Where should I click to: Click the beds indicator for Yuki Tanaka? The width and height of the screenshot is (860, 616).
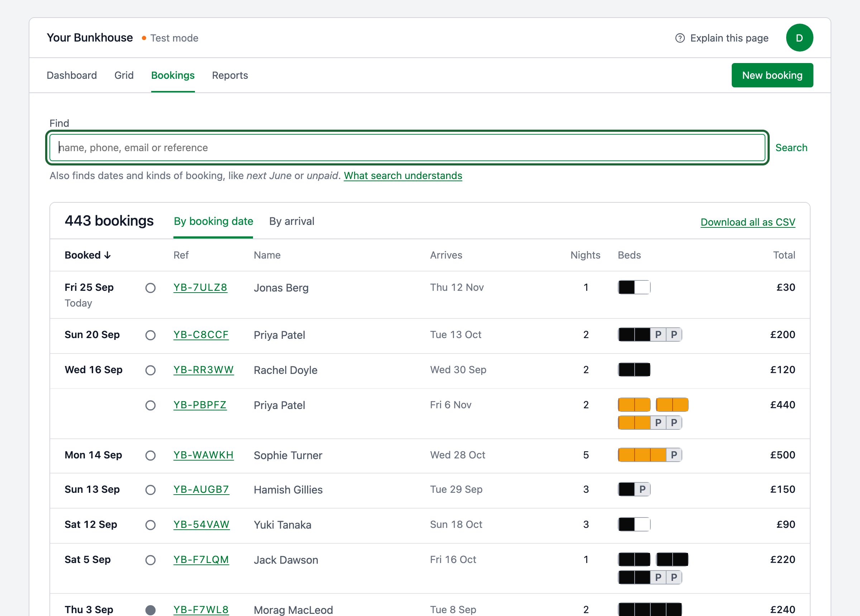click(x=634, y=525)
